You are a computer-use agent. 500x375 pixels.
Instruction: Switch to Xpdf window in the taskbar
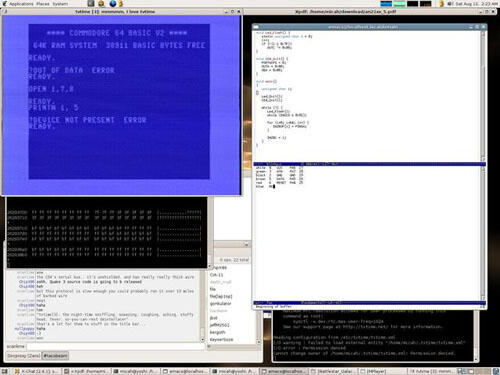87,371
